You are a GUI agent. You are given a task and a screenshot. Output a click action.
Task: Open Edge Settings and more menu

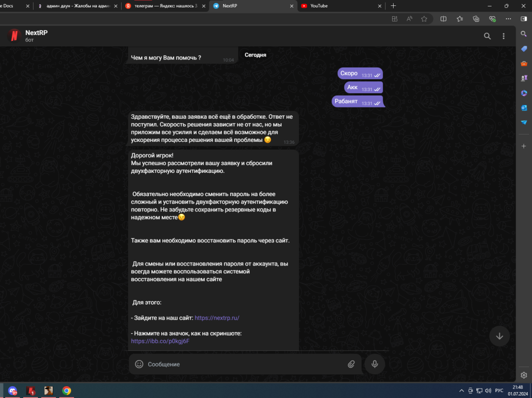[x=508, y=19]
